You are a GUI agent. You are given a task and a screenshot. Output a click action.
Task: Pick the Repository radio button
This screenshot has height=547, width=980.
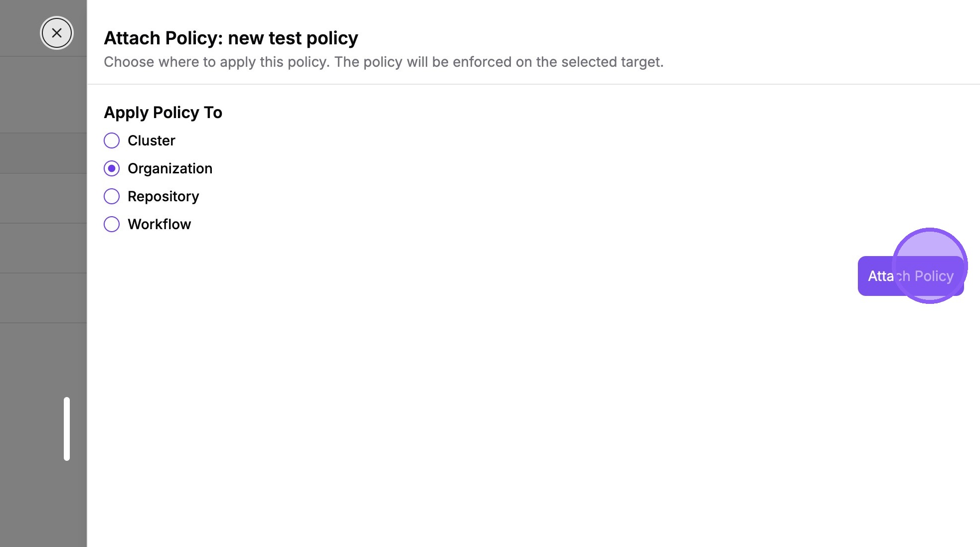tap(112, 196)
